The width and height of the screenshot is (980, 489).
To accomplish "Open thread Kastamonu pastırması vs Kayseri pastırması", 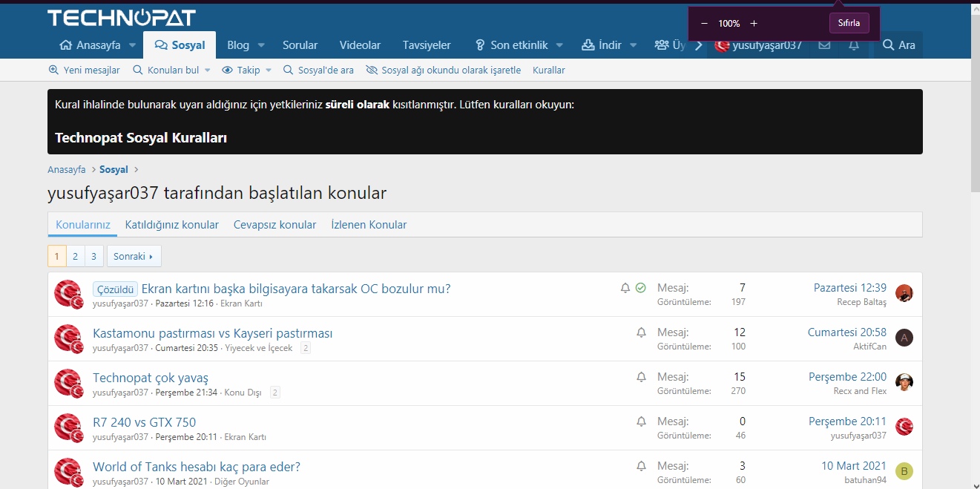I will tap(212, 333).
